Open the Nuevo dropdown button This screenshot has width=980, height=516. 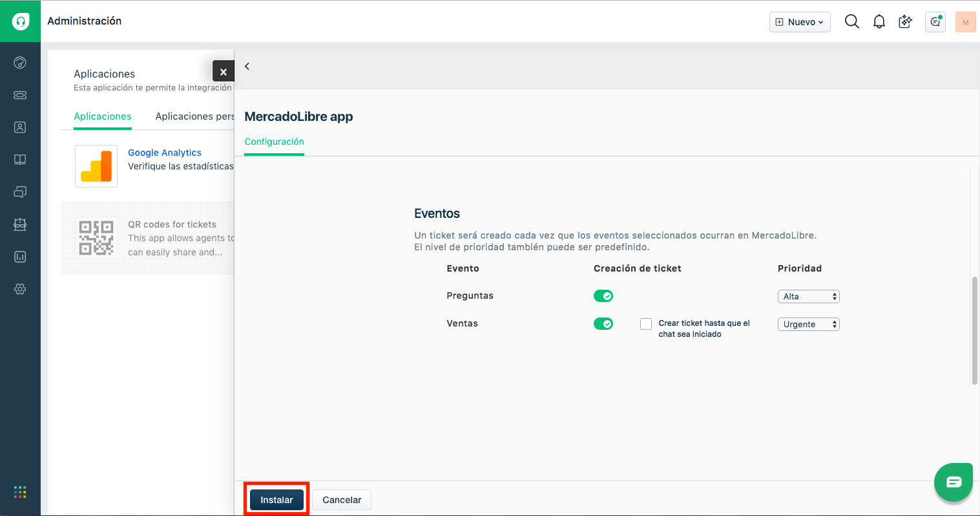pyautogui.click(x=800, y=22)
